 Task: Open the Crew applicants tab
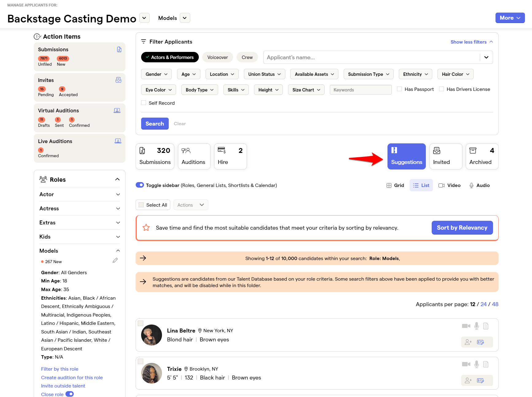(247, 57)
